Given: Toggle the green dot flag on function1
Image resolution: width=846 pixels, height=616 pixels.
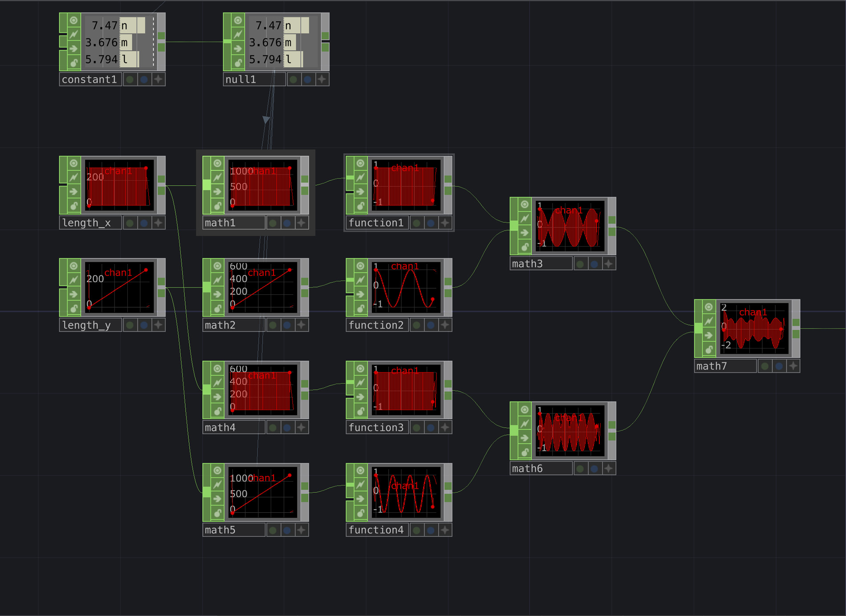Looking at the screenshot, I should point(417,223).
